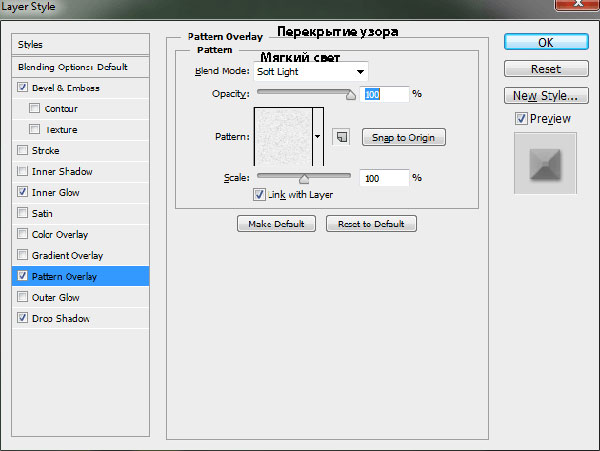The height and width of the screenshot is (451, 600).
Task: Open the Inner Glow settings panel
Action: (x=55, y=192)
